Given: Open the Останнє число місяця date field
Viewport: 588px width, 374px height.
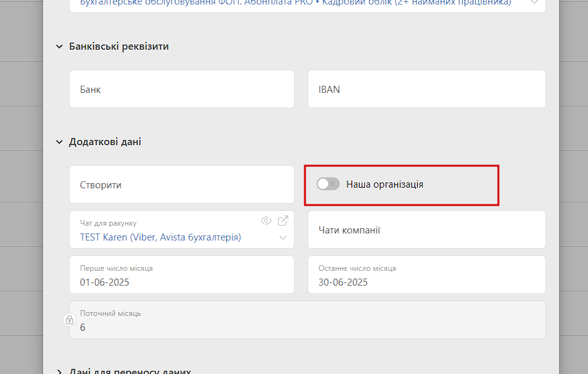Looking at the screenshot, I should pyautogui.click(x=427, y=275).
